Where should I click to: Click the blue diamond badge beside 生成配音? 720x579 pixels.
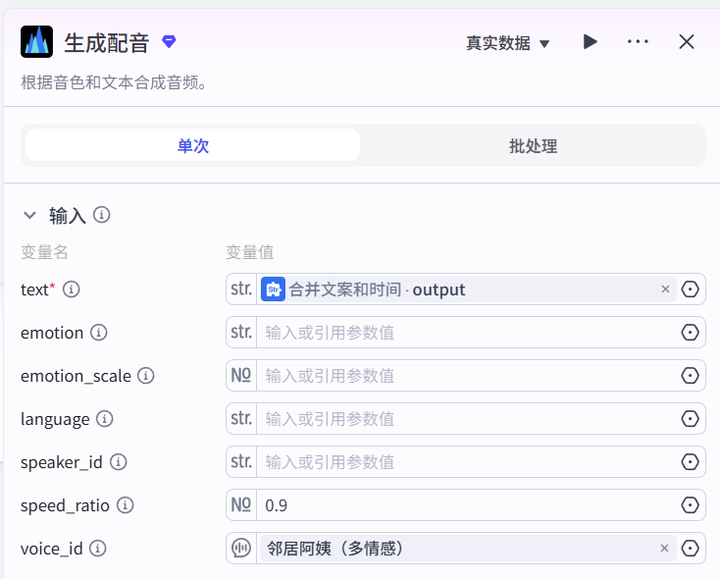click(169, 42)
